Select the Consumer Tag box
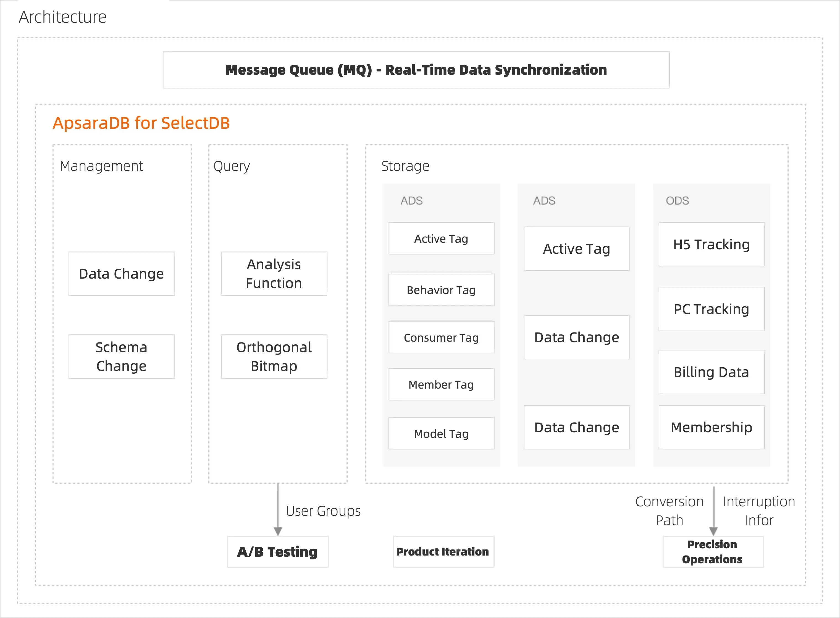Screen dimensions: 840x618 pos(441,337)
